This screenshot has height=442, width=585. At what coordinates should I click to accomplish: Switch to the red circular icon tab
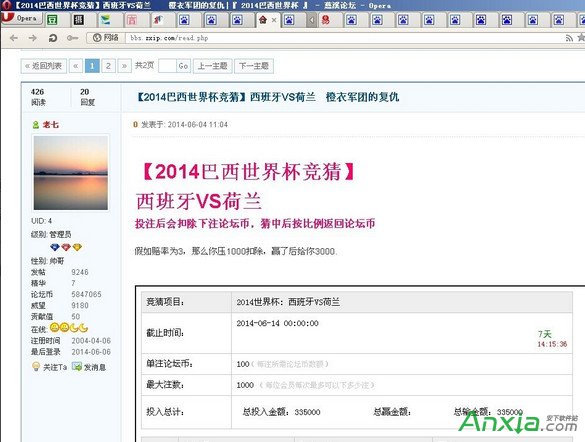(326, 20)
